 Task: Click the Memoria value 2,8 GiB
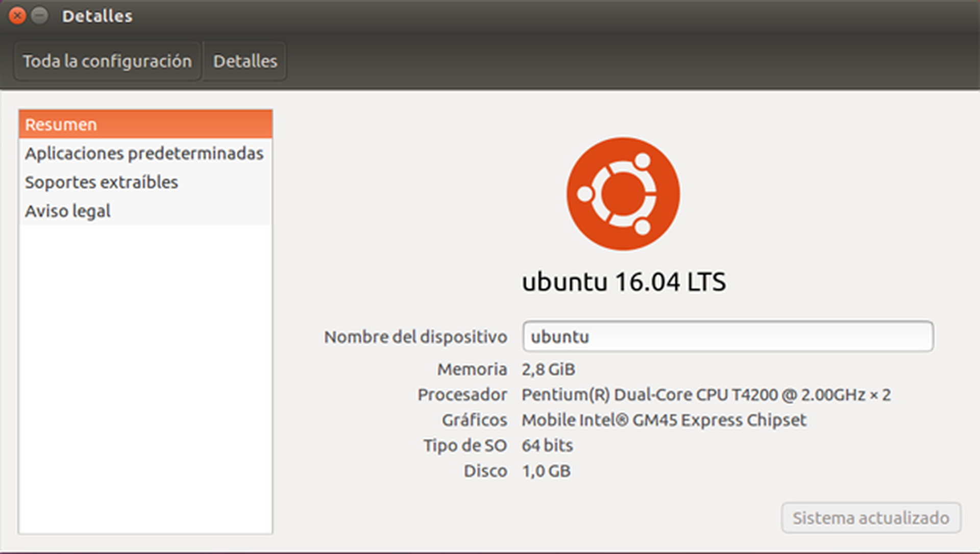(x=549, y=369)
